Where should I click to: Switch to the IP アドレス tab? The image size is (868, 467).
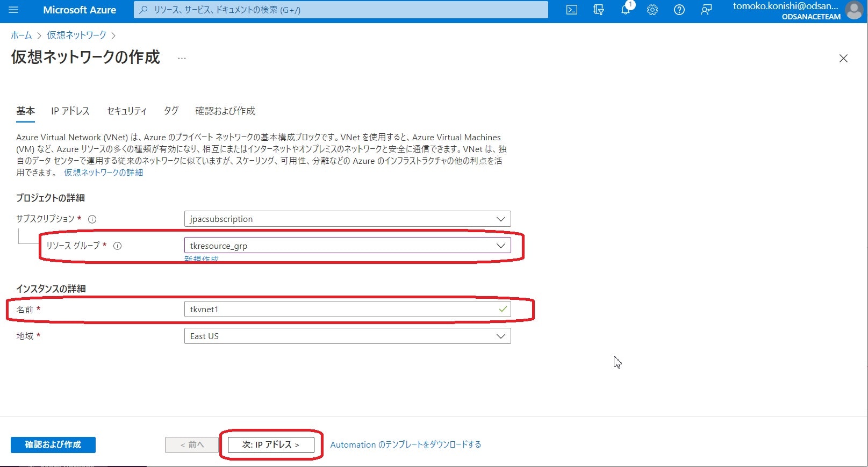(70, 111)
